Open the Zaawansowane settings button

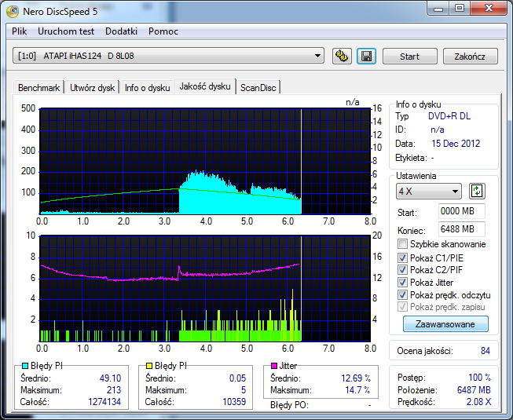tap(445, 324)
